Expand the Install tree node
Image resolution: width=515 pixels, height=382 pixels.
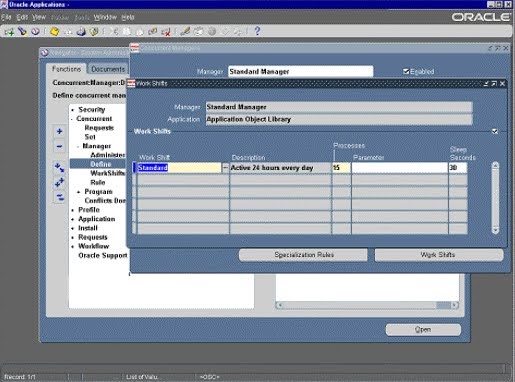[73, 228]
